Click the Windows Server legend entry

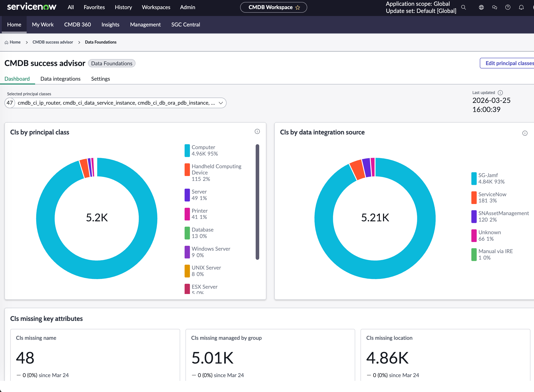(x=207, y=252)
